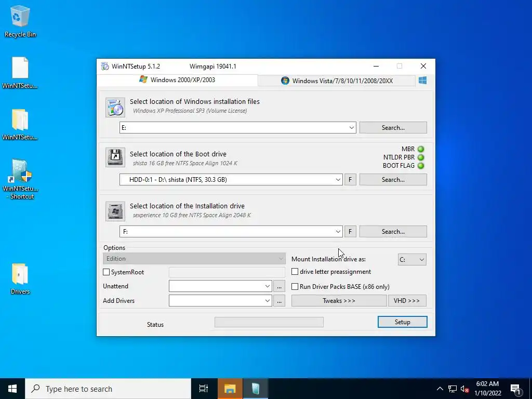This screenshot has height=399, width=532.
Task: Expand the installation files location dropdown showing E:
Action: pos(352,128)
